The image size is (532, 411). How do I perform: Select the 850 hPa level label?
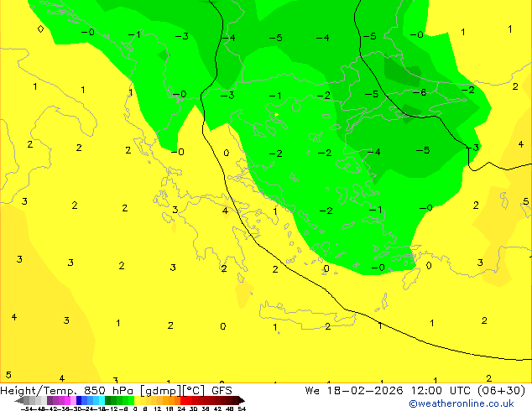[x=108, y=391]
